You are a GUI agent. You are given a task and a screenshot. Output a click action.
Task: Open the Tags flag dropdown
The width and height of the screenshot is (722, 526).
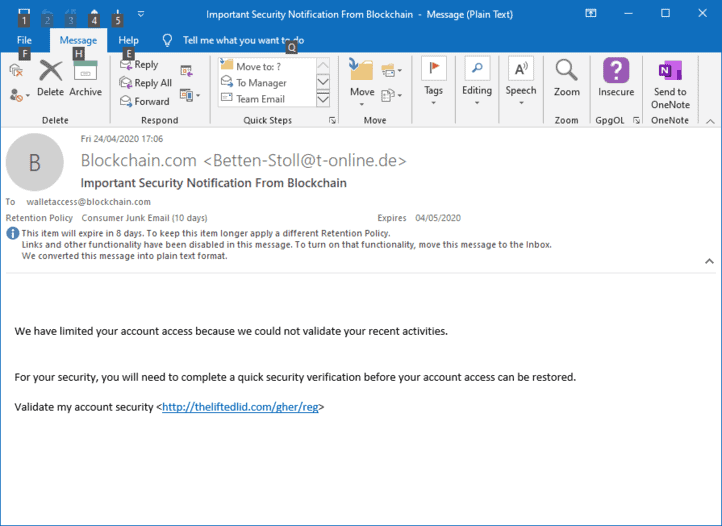[x=433, y=81]
